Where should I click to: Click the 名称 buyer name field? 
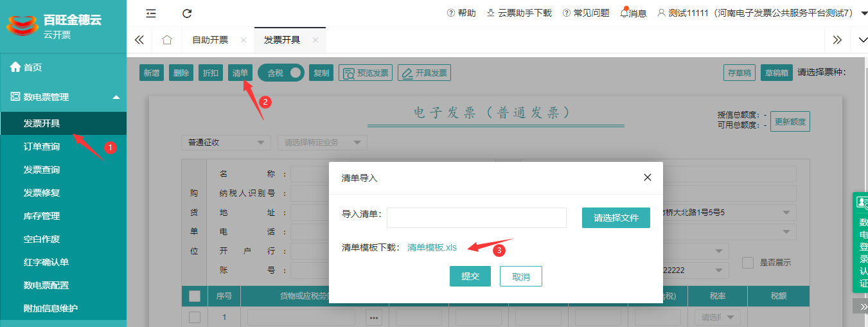310,174
